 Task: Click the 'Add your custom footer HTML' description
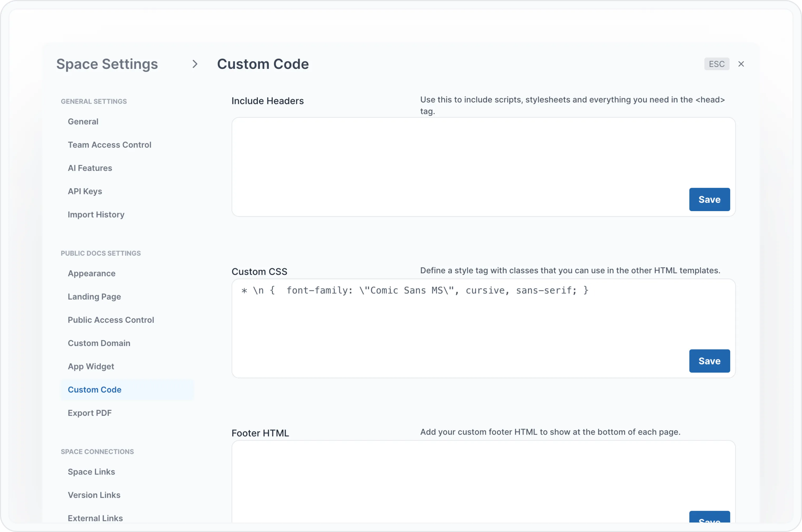click(550, 432)
